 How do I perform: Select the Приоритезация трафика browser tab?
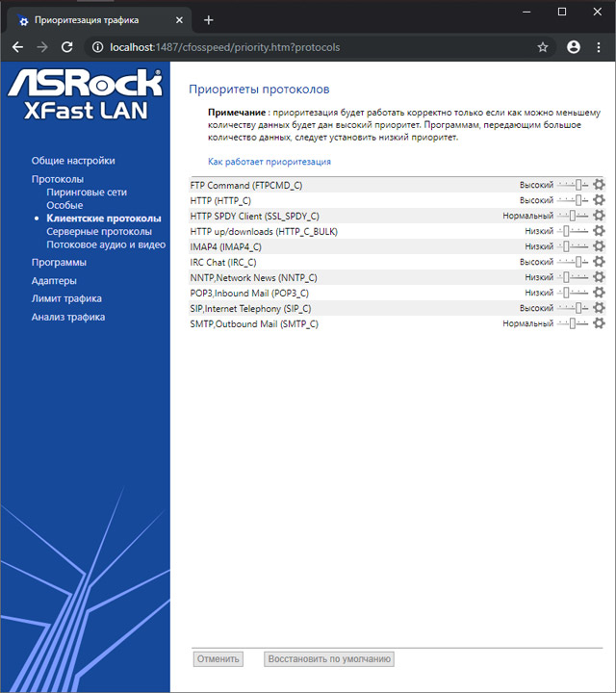coord(100,20)
